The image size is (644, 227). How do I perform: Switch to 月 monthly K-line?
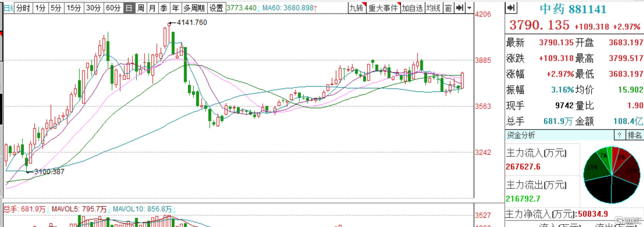[152, 8]
